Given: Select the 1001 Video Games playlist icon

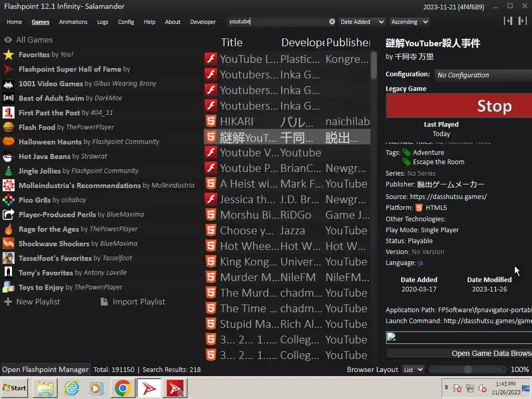Looking at the screenshot, I should (8, 84).
